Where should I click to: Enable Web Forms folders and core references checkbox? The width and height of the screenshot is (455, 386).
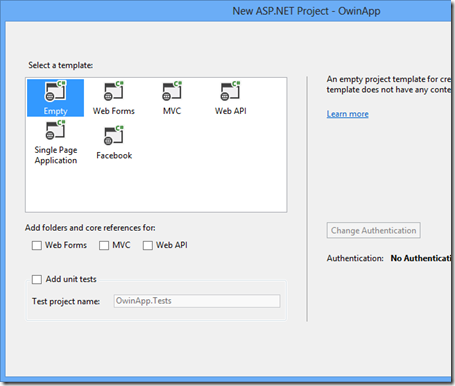pos(37,245)
